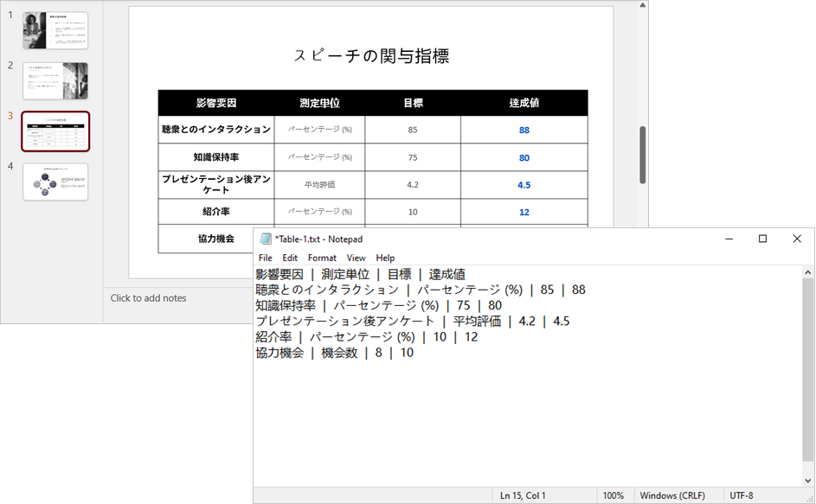Select slide 1 thumbnail in PowerPoint

coord(55,30)
